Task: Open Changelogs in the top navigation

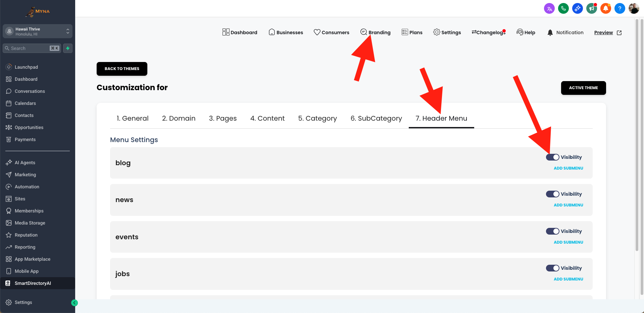Action: tap(489, 32)
